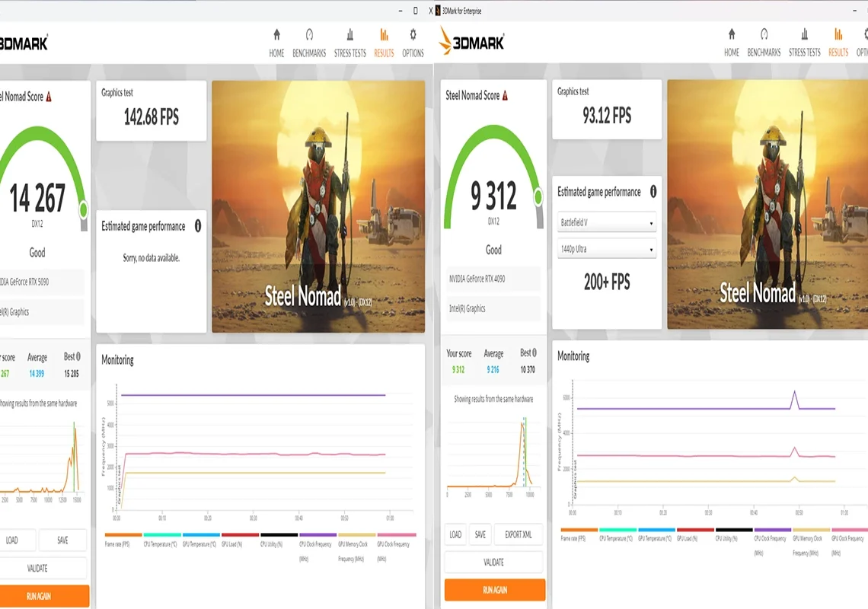
Task: Click benchmarks gauge icon in left window
Action: coord(309,35)
